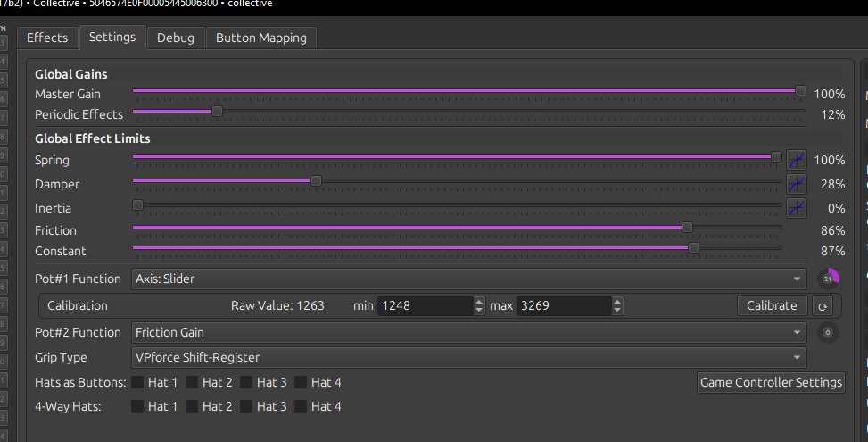Toggle 4-Way Hats Hat 1 checkbox
This screenshot has width=868, height=442.
tap(137, 406)
